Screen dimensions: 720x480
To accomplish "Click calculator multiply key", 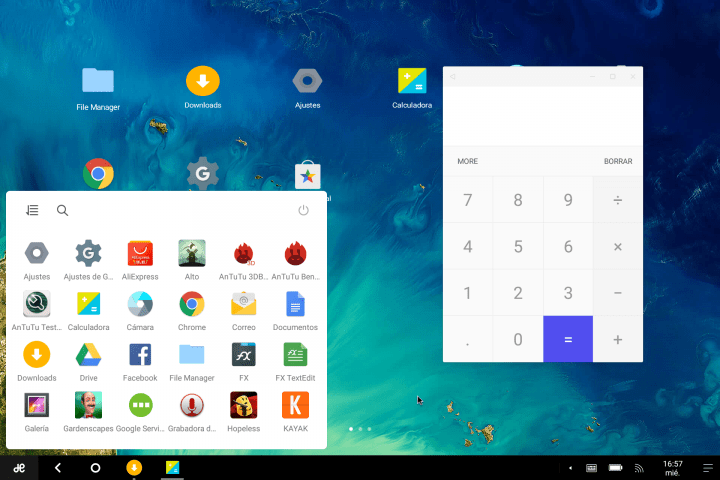I will 618,247.
